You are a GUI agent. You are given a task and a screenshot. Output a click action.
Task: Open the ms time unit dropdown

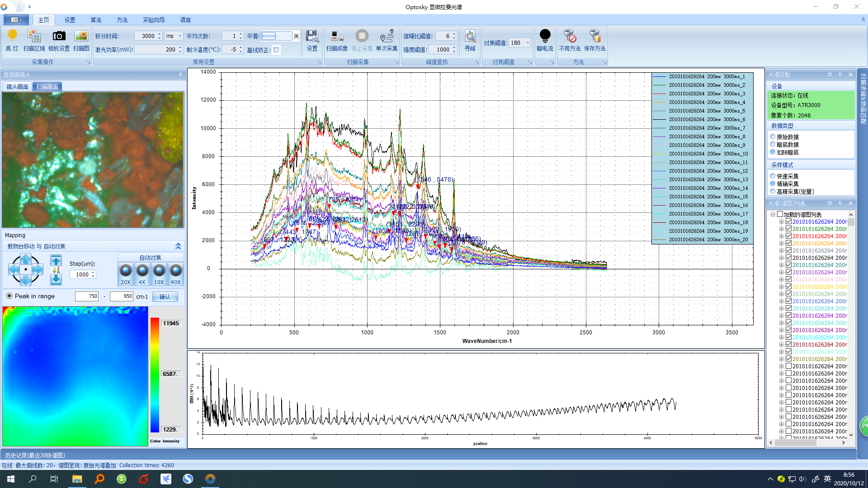pos(180,36)
